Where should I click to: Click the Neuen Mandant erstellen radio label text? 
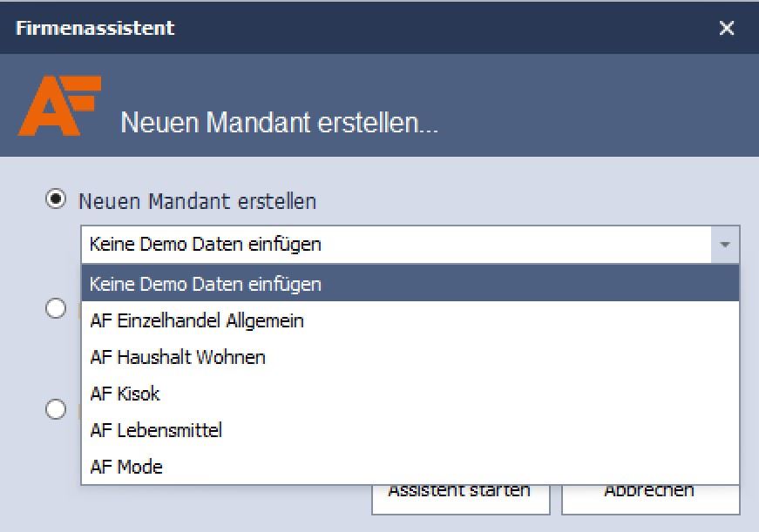click(x=198, y=201)
